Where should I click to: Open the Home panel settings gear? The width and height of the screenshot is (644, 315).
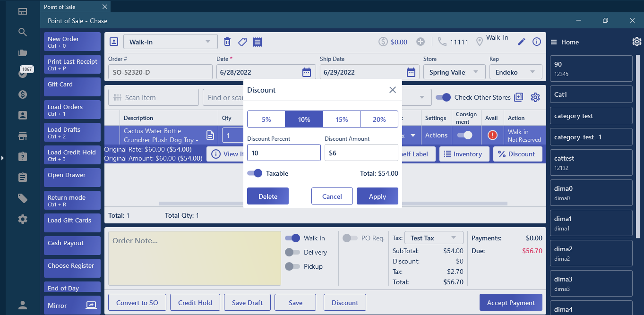637,42
